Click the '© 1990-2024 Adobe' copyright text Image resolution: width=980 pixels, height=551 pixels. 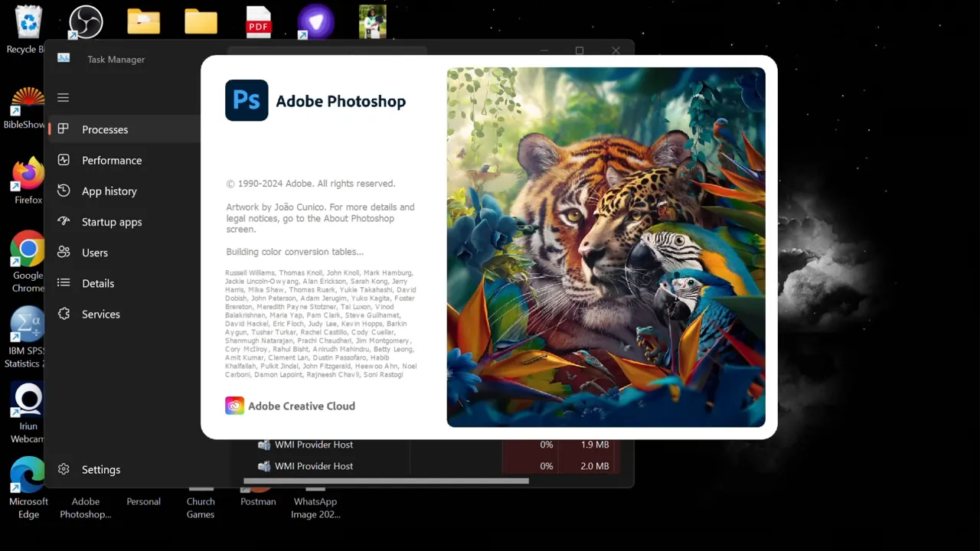[x=311, y=184]
